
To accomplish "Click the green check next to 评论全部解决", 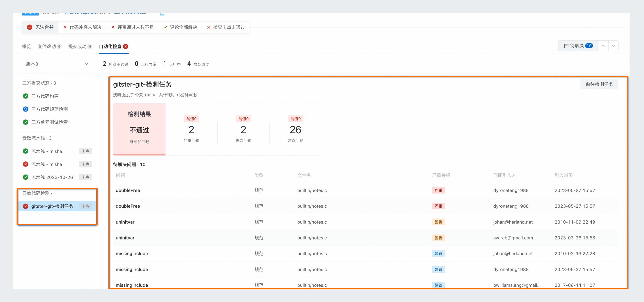I will [x=165, y=27].
